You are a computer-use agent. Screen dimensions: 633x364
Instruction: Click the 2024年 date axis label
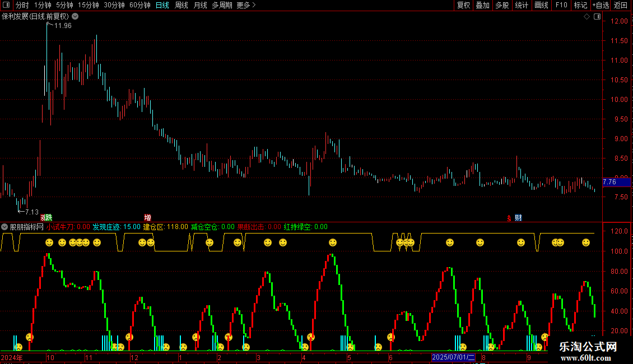(x=12, y=357)
